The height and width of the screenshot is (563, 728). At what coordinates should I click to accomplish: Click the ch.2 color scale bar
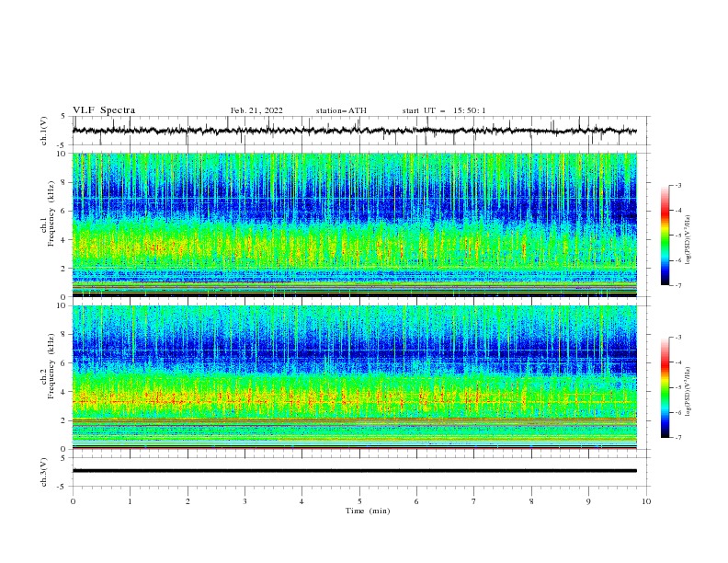pos(665,387)
